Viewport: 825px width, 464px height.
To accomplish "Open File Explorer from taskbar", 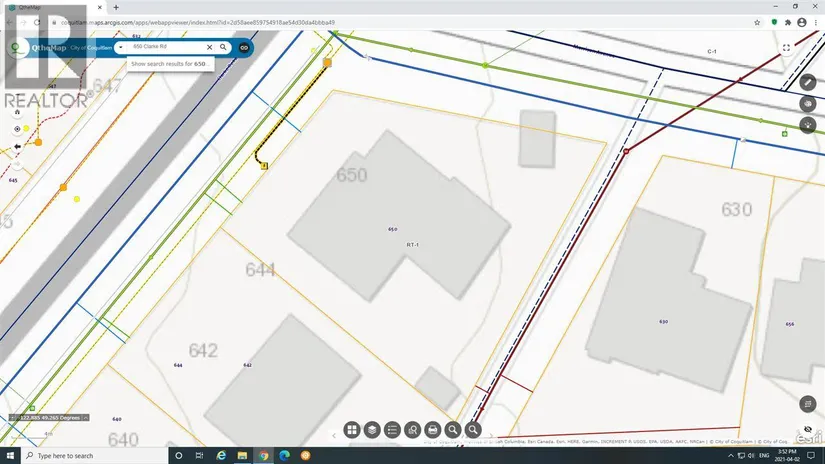I will [x=242, y=456].
